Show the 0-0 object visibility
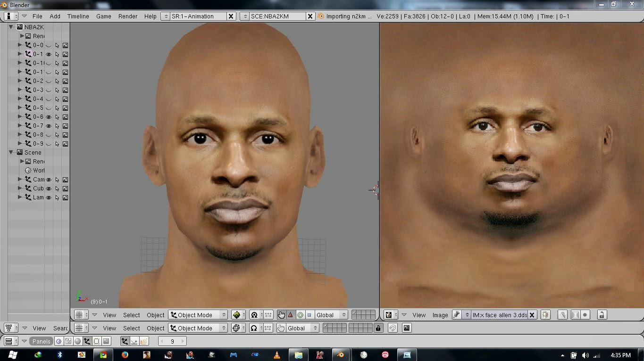The image size is (644, 361). [x=48, y=45]
